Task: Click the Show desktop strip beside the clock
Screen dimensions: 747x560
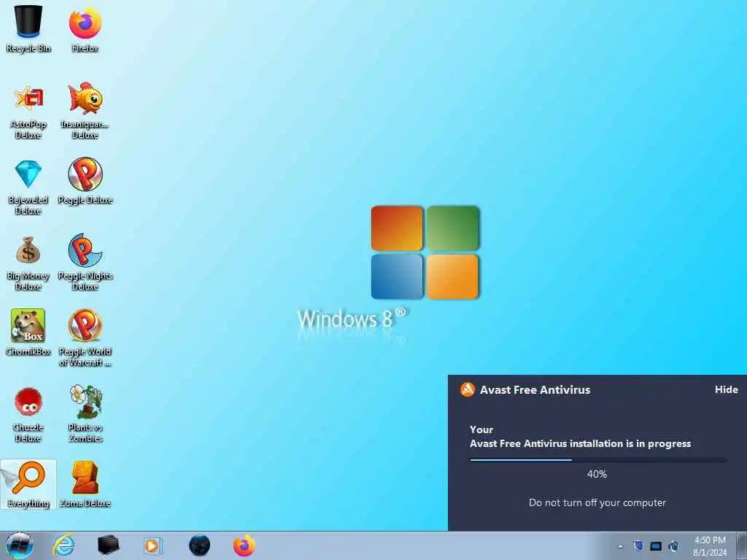Action: (x=742, y=545)
